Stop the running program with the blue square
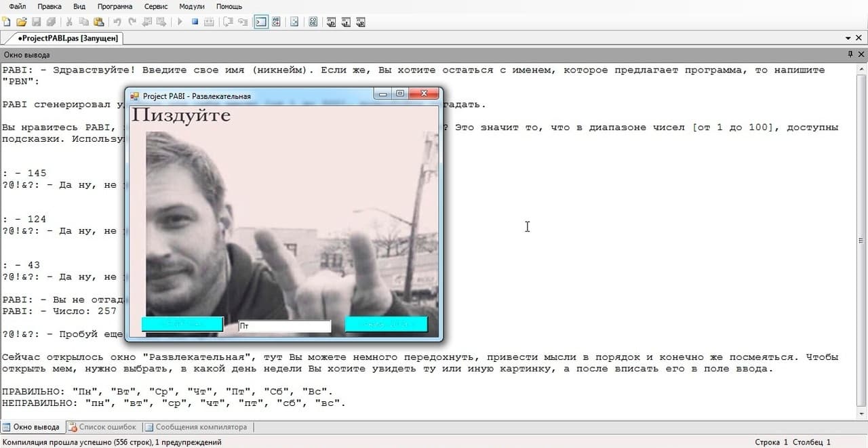The width and height of the screenshot is (868, 448). tap(195, 22)
